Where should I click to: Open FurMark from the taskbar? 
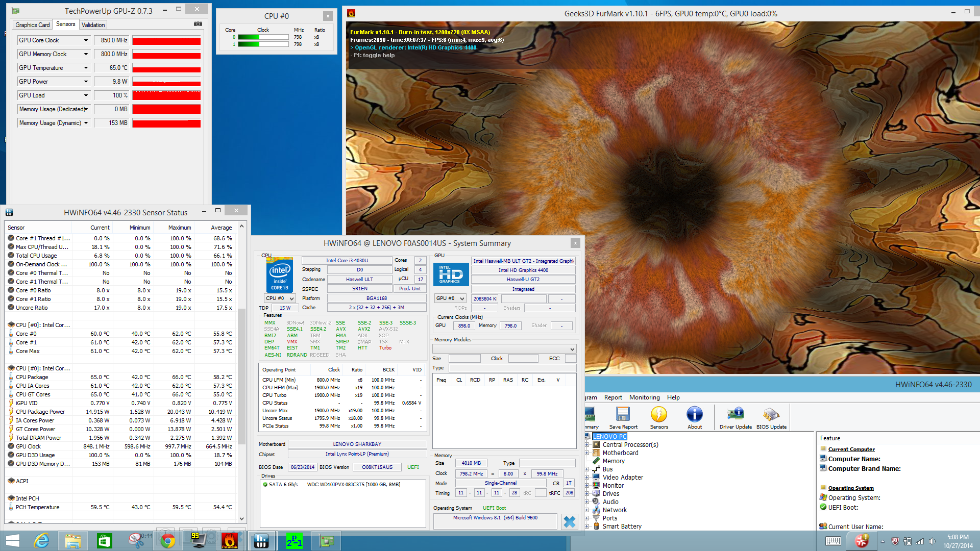[230, 541]
